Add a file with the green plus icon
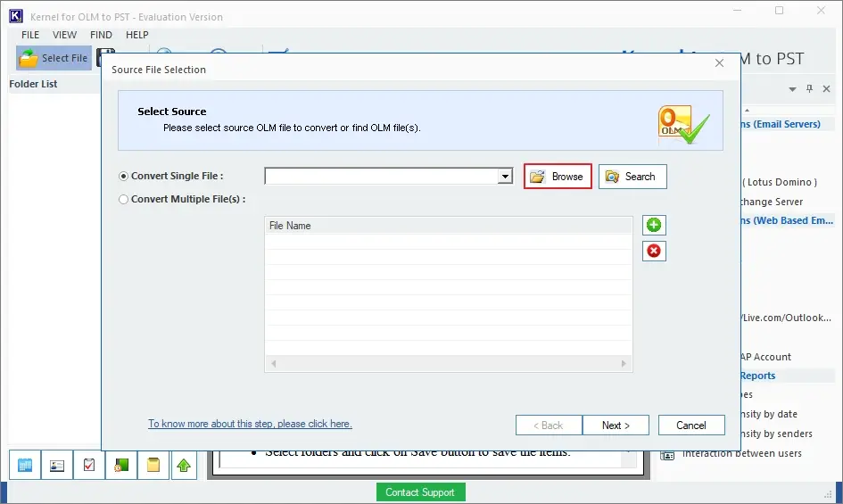Screen dimensions: 843x504 [x=654, y=225]
